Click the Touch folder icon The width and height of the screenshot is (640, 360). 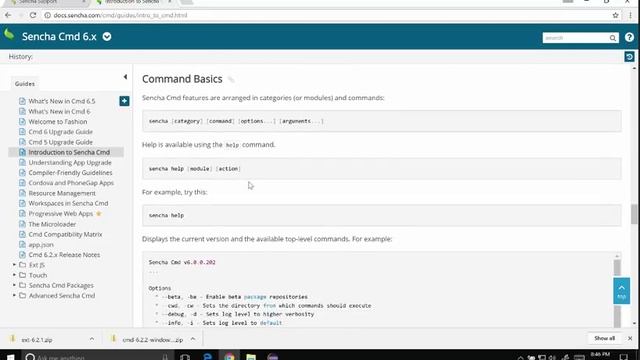click(x=22, y=275)
